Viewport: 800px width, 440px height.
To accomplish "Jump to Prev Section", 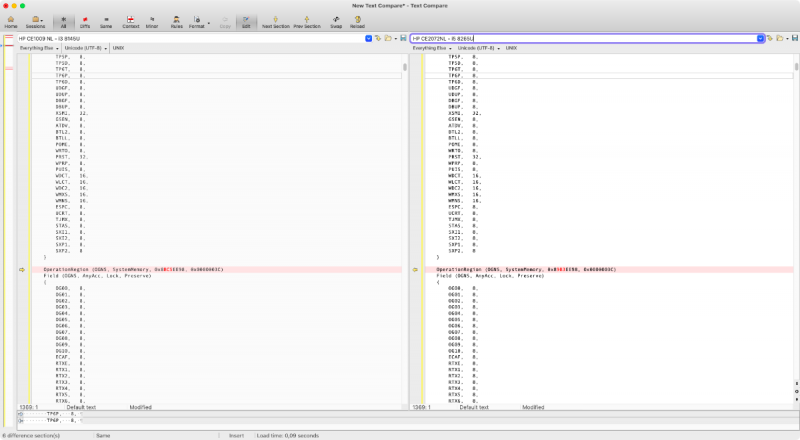I will click(x=307, y=22).
